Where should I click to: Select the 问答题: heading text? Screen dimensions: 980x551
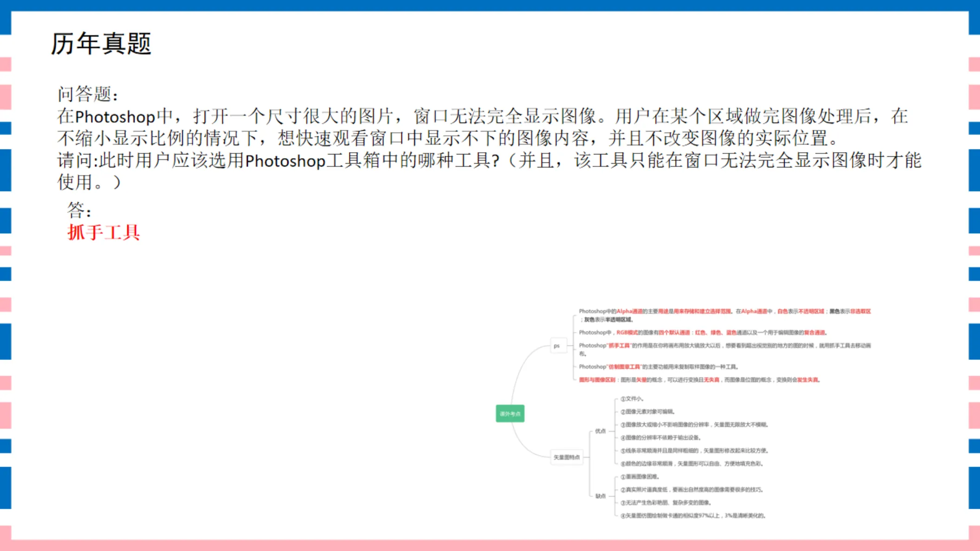click(88, 94)
